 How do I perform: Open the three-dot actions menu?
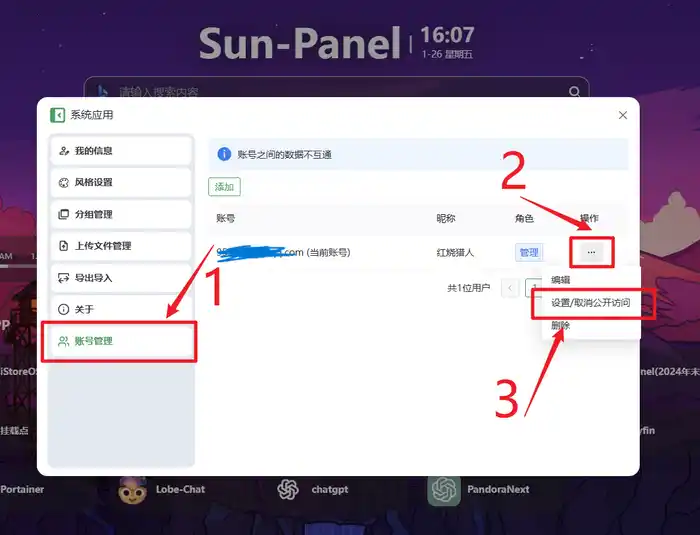(x=591, y=252)
